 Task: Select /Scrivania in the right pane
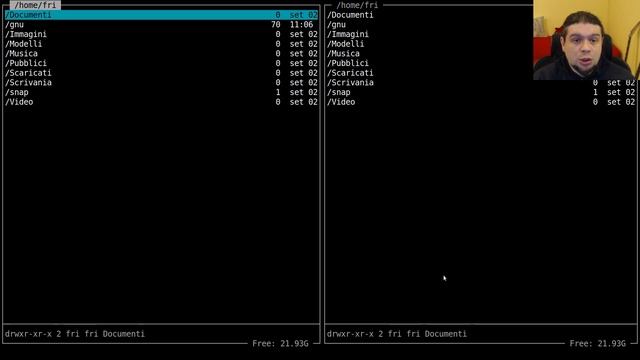coord(481,83)
